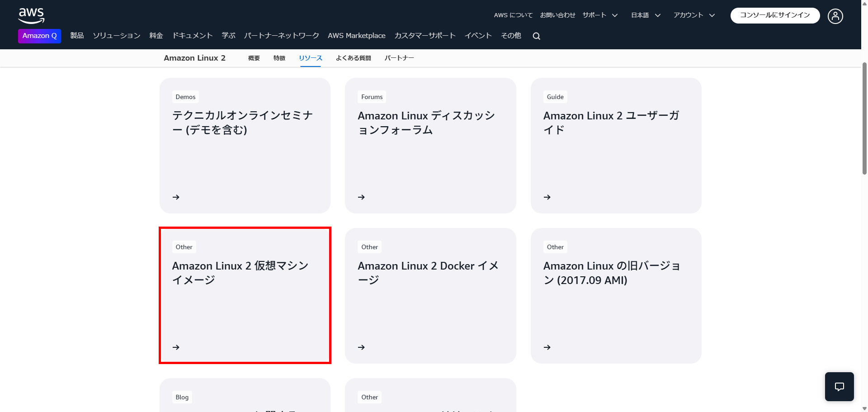Switch to the 概要 tab
The image size is (868, 412).
[x=254, y=58]
